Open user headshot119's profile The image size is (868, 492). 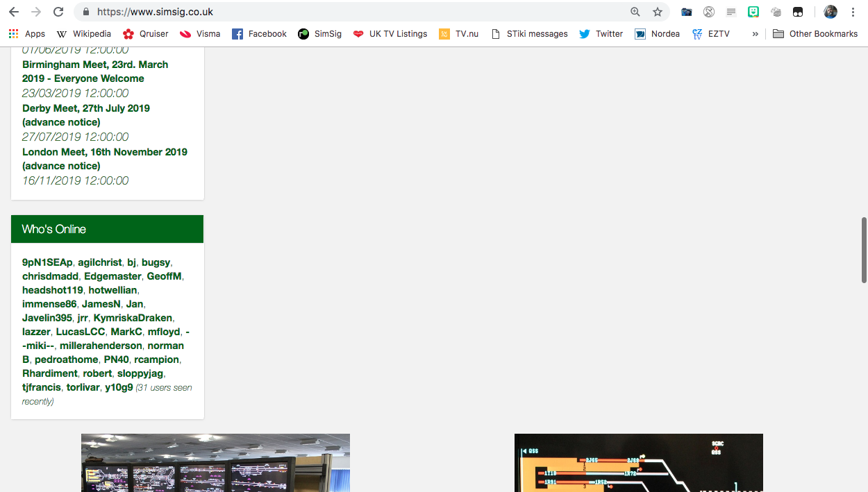point(53,290)
